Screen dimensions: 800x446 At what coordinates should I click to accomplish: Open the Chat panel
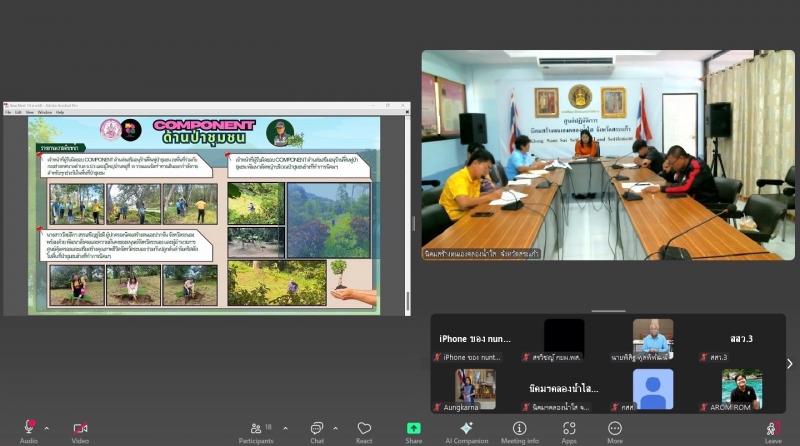pos(317,432)
